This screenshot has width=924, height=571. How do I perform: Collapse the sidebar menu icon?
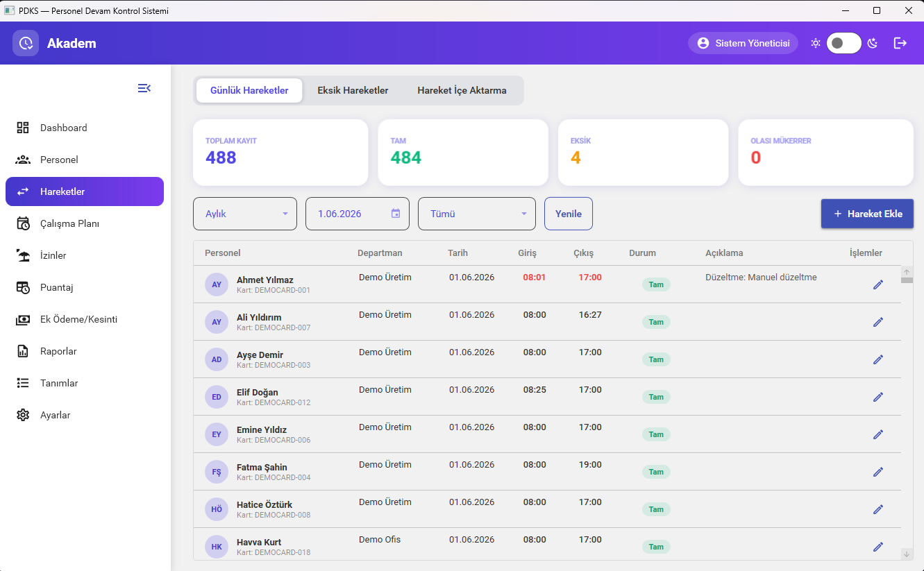click(x=144, y=88)
